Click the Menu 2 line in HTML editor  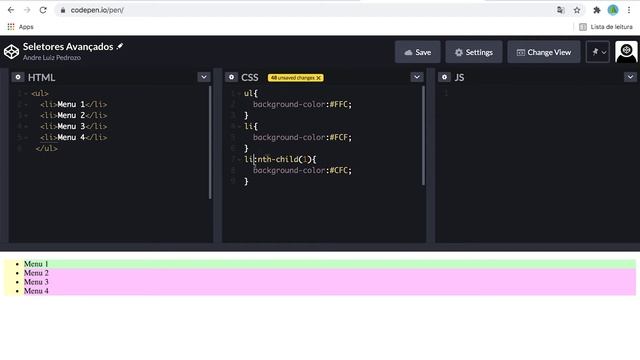pos(73,116)
